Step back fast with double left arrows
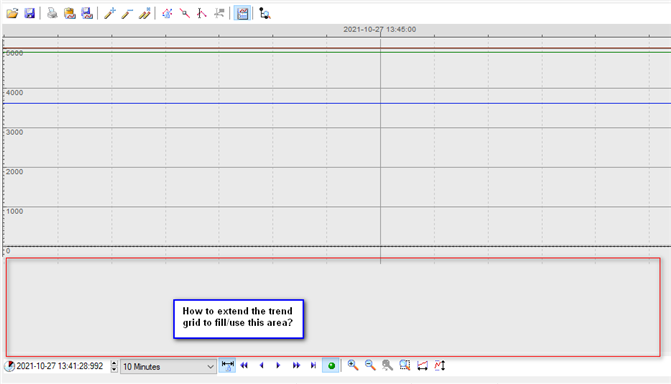 pyautogui.click(x=244, y=365)
